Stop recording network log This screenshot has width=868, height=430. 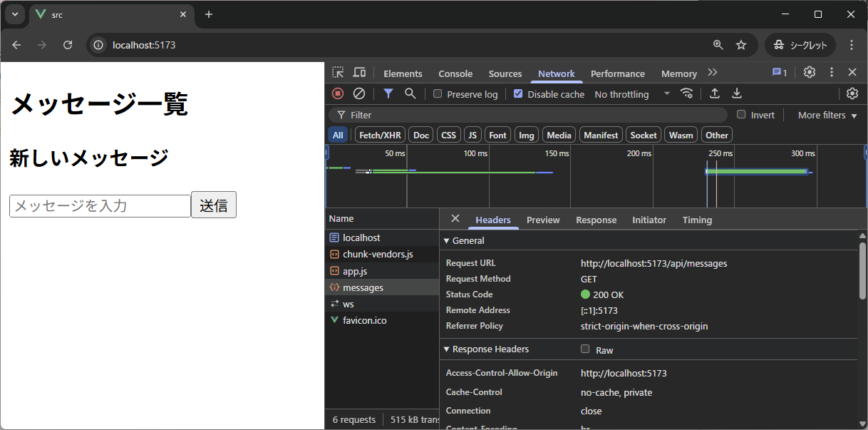[338, 93]
